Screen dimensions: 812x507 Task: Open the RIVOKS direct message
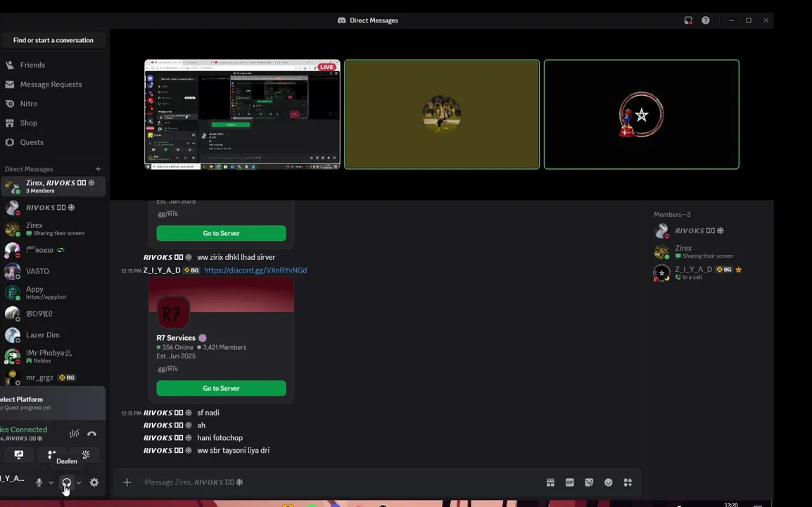[x=53, y=207]
